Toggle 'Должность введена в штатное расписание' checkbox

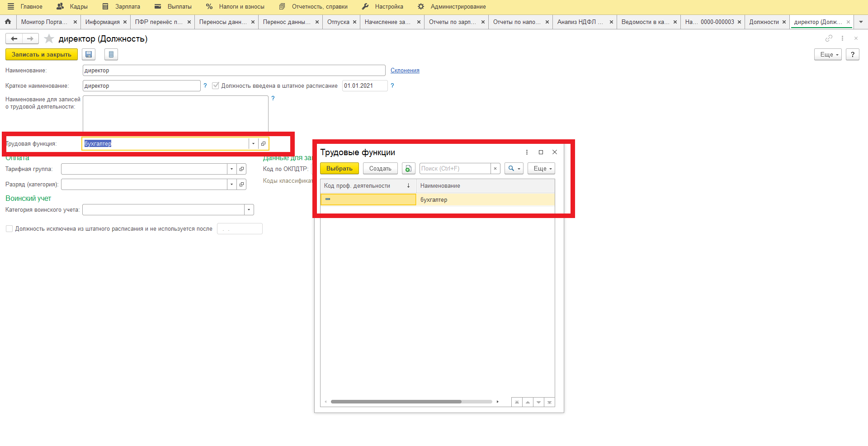[x=216, y=86]
